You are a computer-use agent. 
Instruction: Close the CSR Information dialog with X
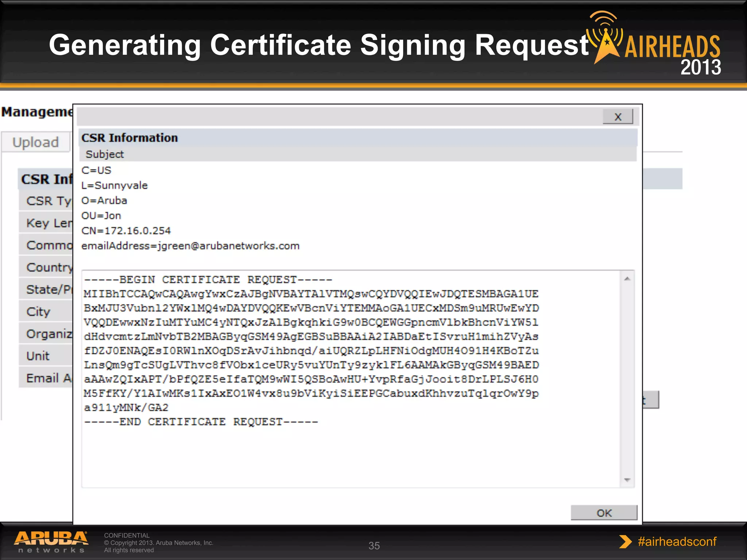pyautogui.click(x=618, y=117)
